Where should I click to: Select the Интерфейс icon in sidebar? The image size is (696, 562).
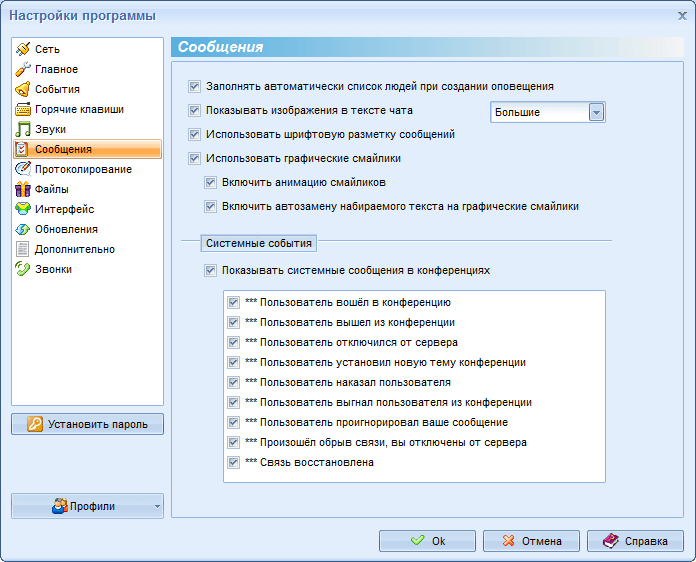pyautogui.click(x=23, y=209)
